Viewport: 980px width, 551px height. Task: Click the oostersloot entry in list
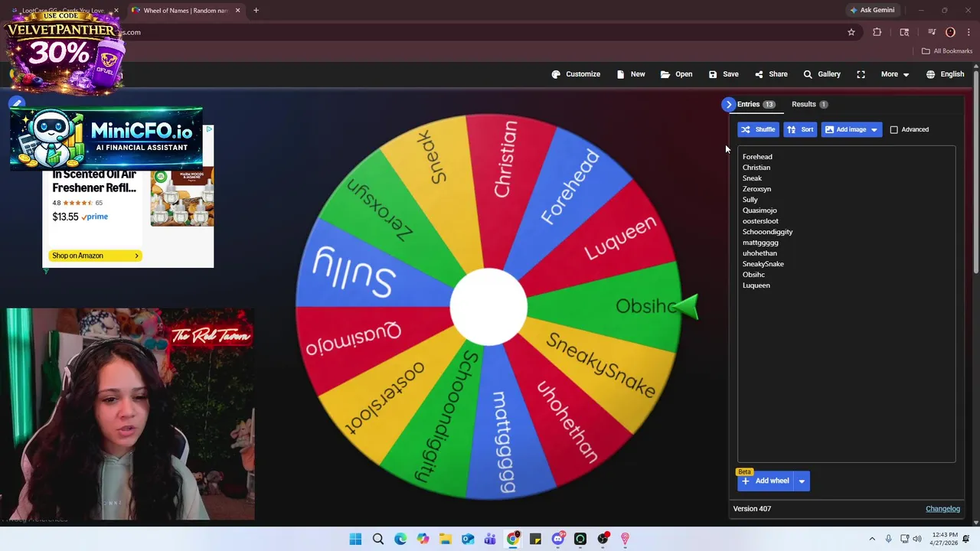coord(760,221)
